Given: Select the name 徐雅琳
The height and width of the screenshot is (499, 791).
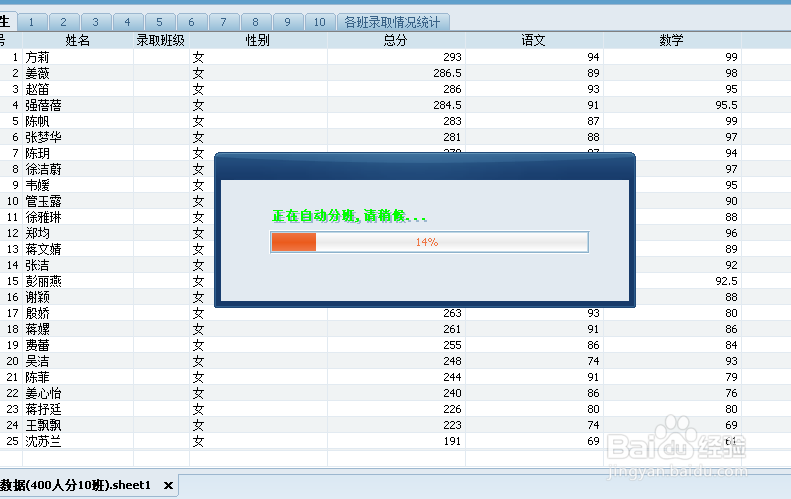Looking at the screenshot, I should (43, 217).
